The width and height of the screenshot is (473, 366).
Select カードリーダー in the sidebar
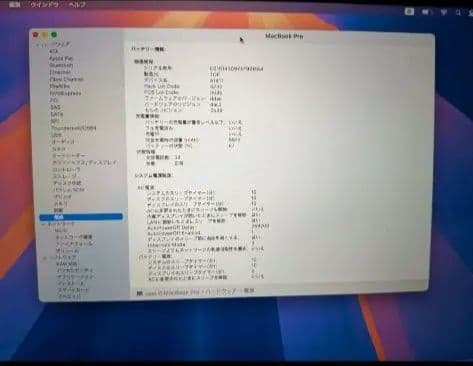pos(69,156)
